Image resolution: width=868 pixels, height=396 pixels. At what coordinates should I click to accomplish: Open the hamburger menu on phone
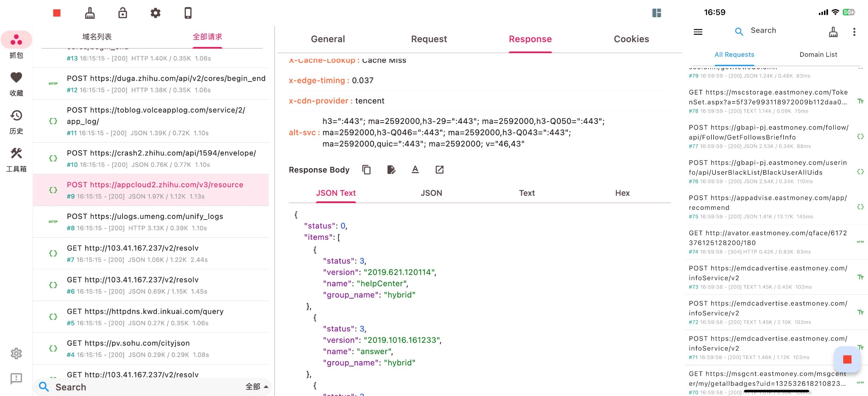coord(698,32)
